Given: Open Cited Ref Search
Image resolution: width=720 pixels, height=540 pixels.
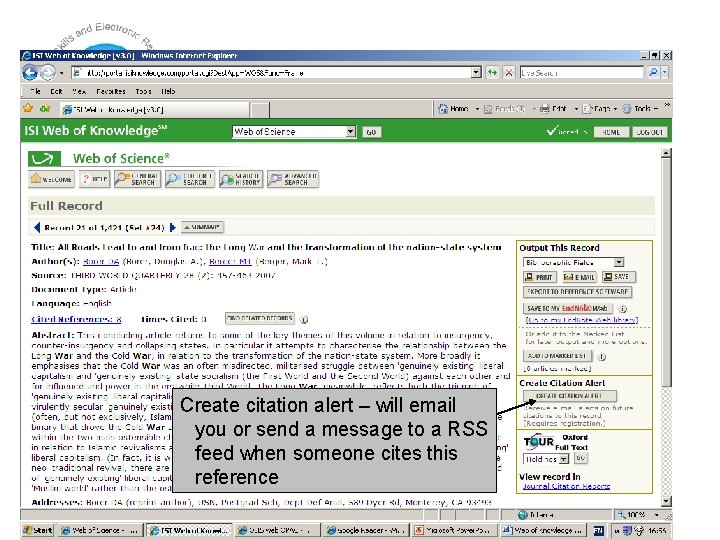Looking at the screenshot, I should [x=189, y=179].
